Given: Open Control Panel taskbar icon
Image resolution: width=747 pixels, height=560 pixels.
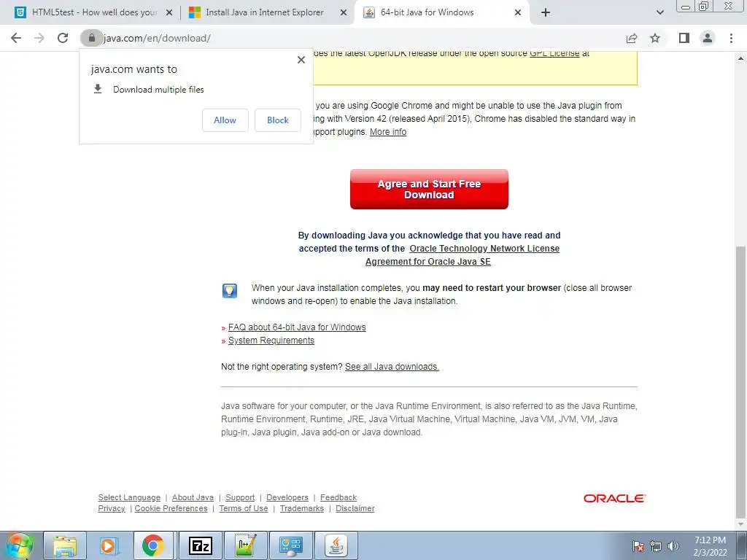Looking at the screenshot, I should [x=291, y=545].
